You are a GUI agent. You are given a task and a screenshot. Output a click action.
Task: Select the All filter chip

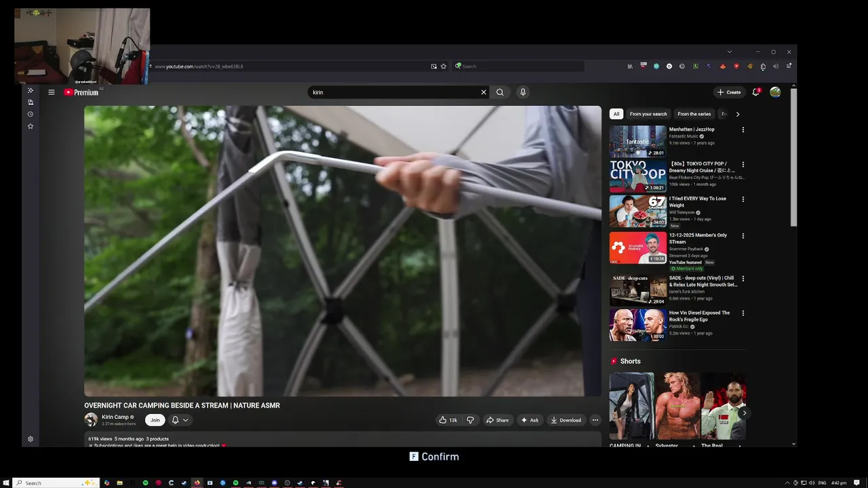[616, 114]
